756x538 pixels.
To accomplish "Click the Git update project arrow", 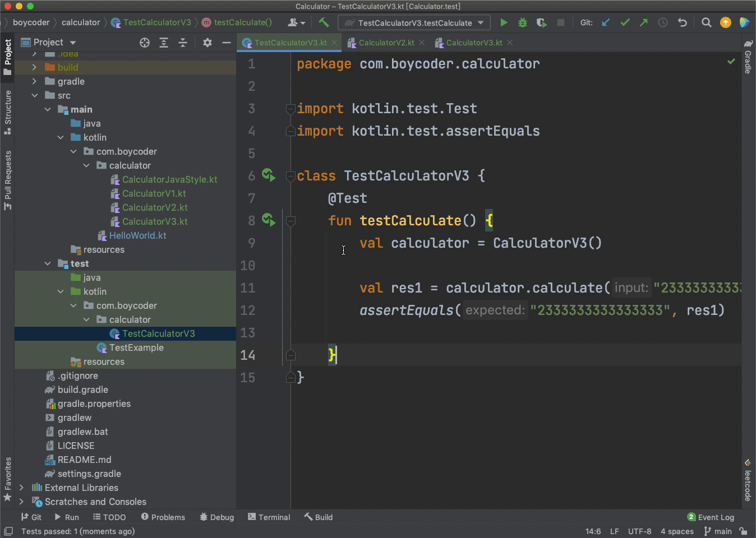I will [606, 22].
